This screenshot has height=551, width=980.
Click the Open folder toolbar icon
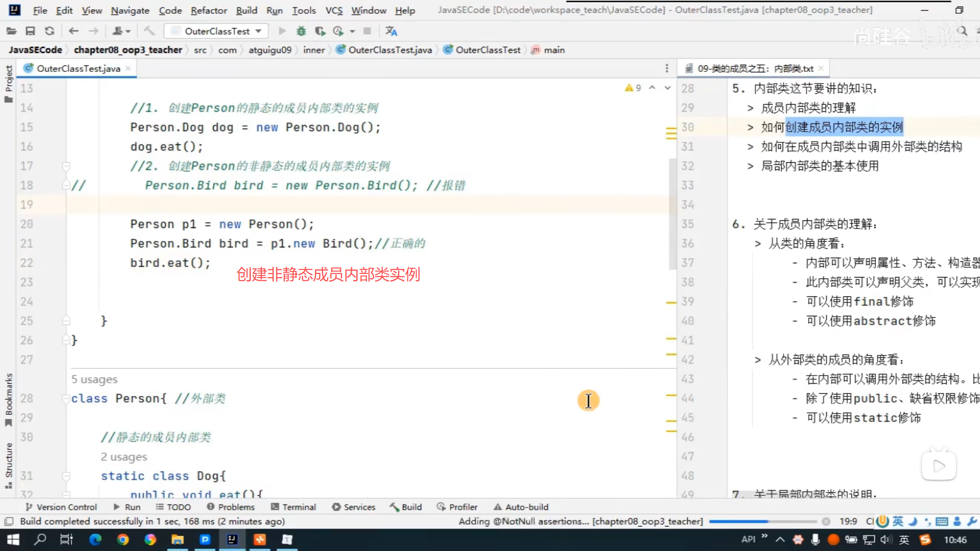pyautogui.click(x=11, y=31)
